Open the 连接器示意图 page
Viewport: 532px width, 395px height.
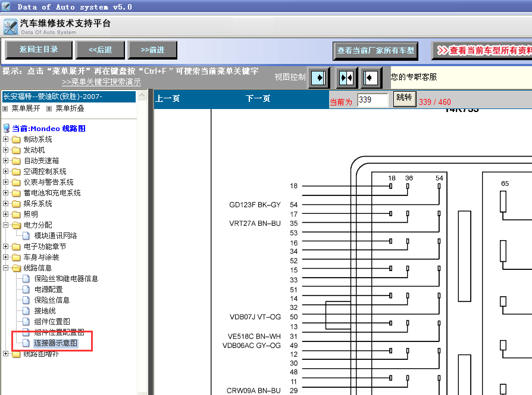(56, 343)
